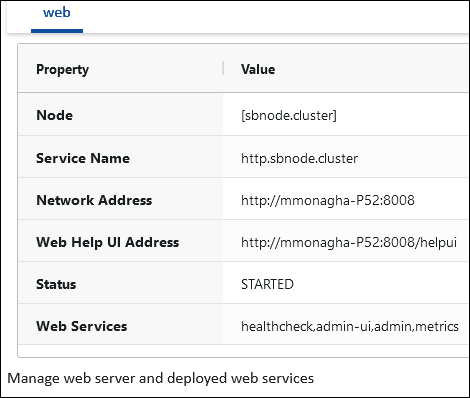470x398 pixels.
Task: Open the mmonagha-P52:8008/helpui address
Action: tap(349, 242)
